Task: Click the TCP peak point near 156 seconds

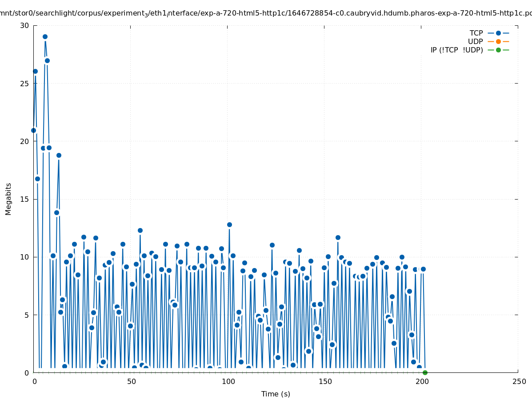Action: pos(338,237)
